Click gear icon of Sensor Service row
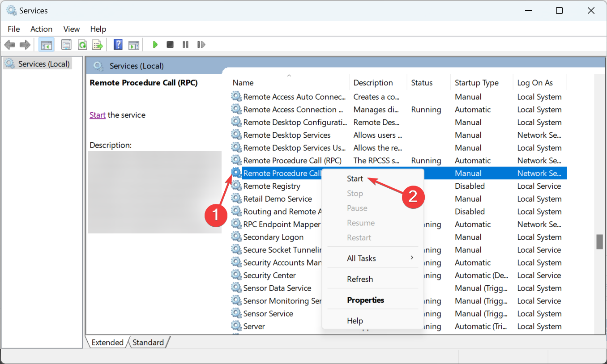 pyautogui.click(x=236, y=313)
